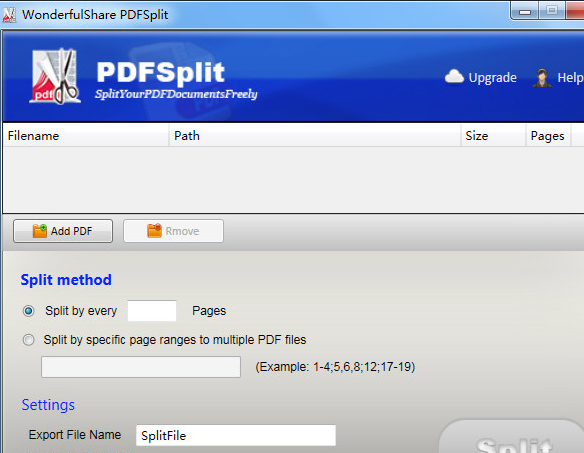The image size is (584, 453).
Task: Click the 'SplitYourPDFDocumentsFreely' tagline
Action: 176,94
